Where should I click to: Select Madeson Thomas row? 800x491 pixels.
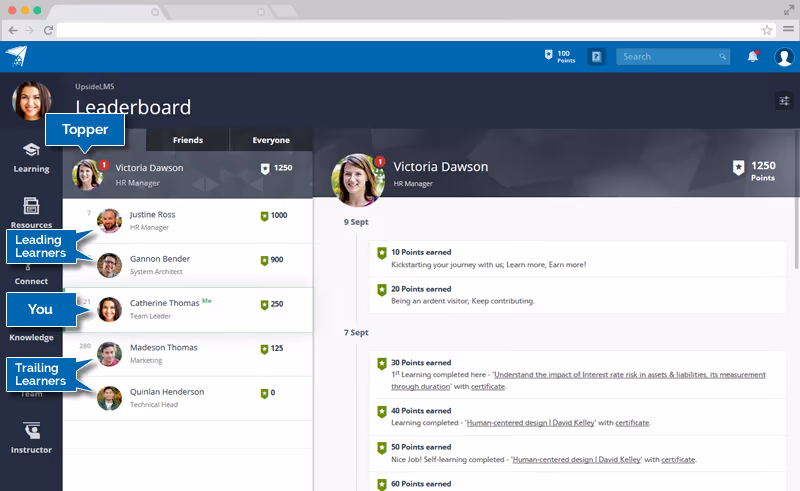tap(187, 354)
